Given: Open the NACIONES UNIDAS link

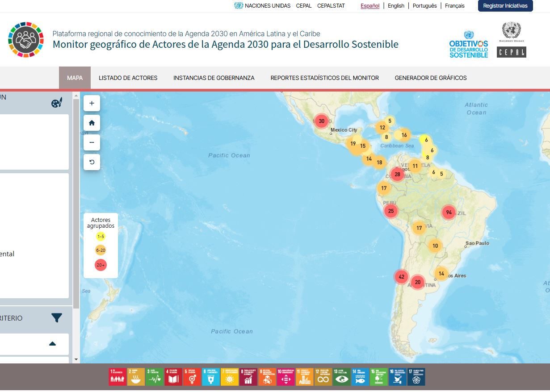Looking at the screenshot, I should (262, 6).
